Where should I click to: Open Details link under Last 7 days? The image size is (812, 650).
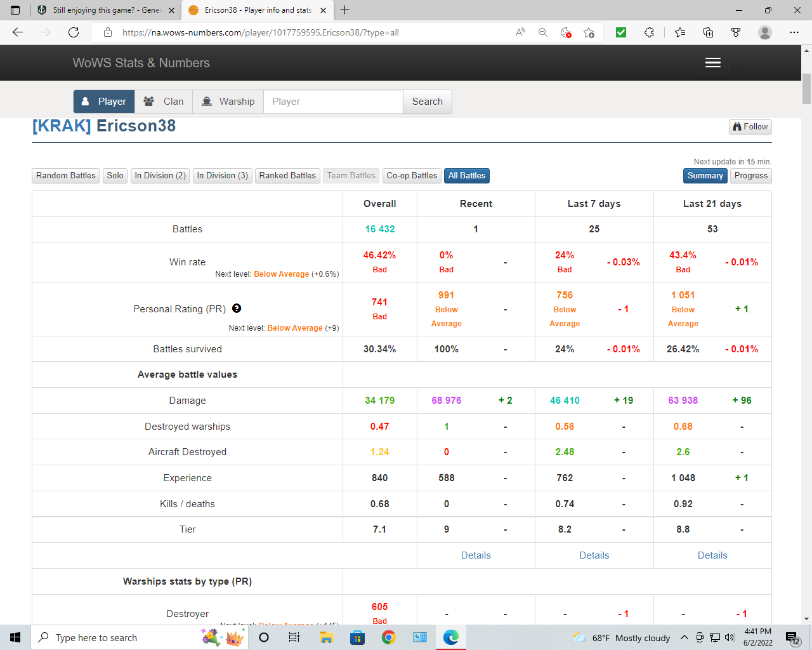(594, 555)
